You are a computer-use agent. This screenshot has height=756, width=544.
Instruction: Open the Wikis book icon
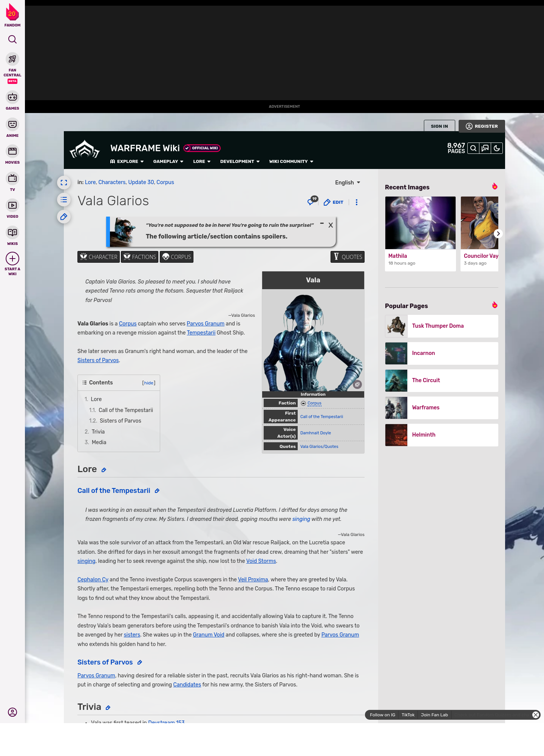[x=12, y=232]
